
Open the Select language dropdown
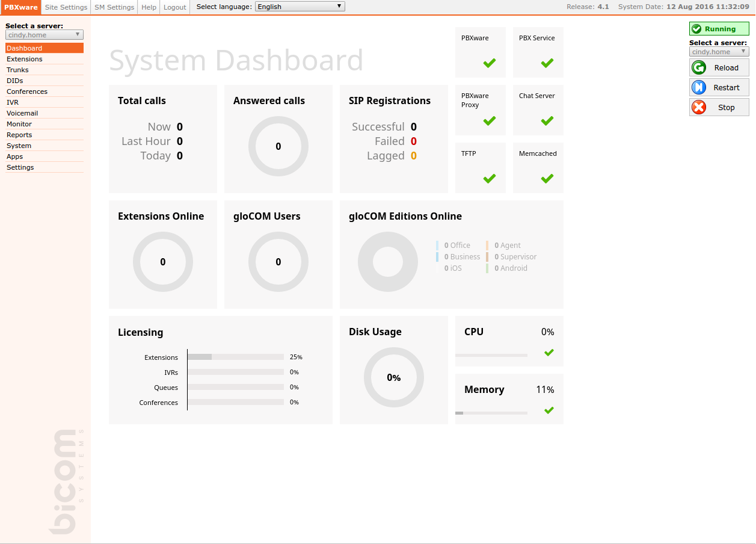(300, 7)
